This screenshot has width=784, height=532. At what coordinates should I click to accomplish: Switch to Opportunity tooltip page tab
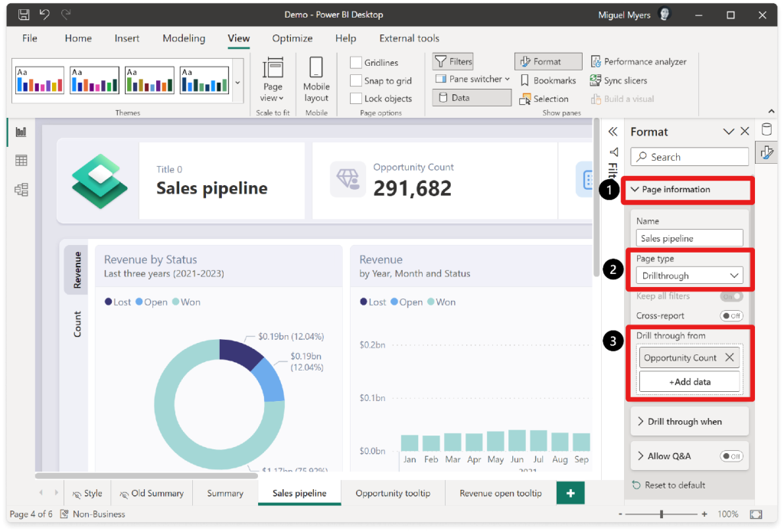393,493
